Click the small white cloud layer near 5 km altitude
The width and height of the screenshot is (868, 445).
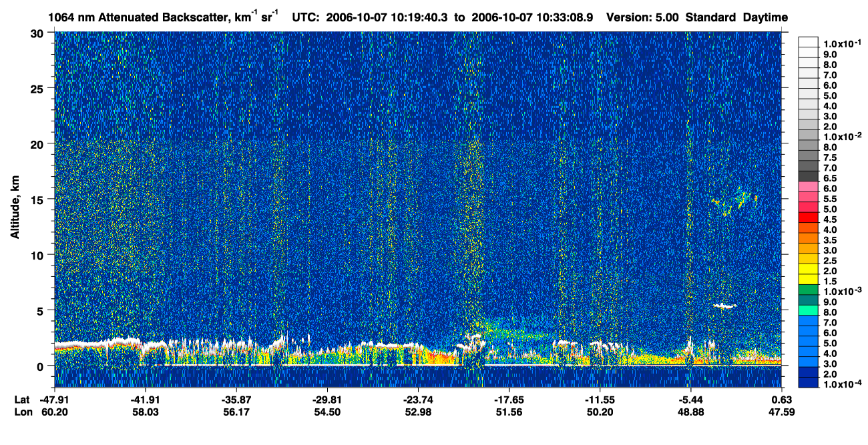click(x=724, y=306)
